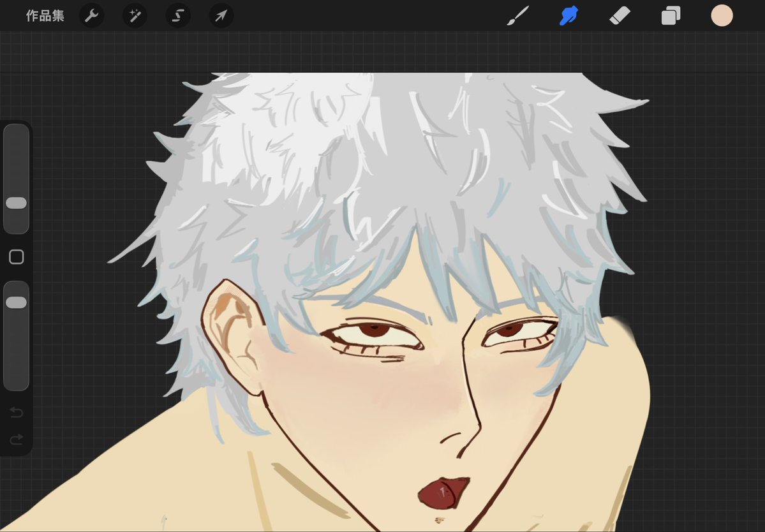Open the active color swatch
This screenshot has width=765, height=532.
pyautogui.click(x=722, y=15)
